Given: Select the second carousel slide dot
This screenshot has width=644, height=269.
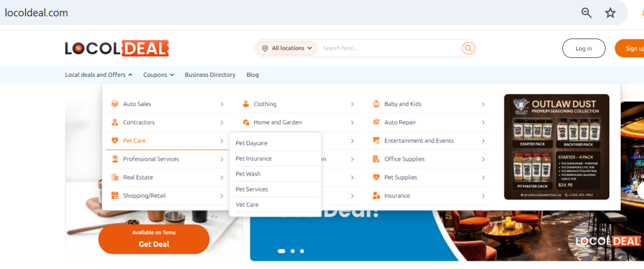Looking at the screenshot, I should (292, 251).
